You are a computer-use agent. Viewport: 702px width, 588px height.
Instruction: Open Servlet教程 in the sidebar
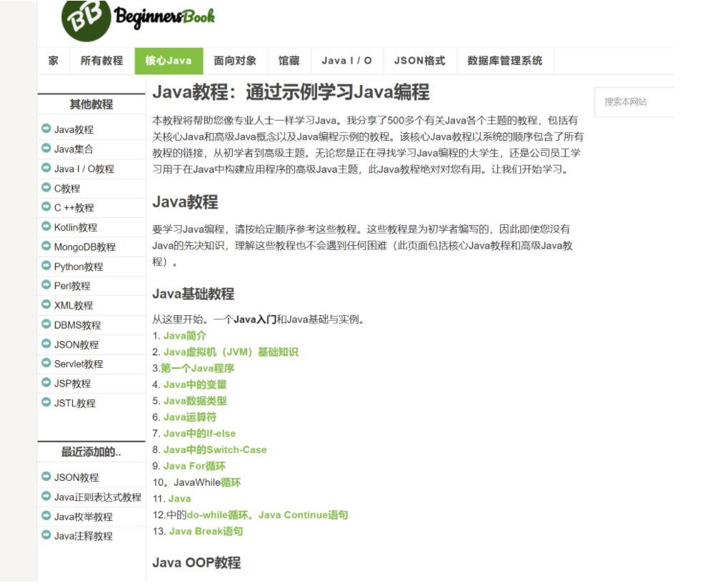point(79,364)
